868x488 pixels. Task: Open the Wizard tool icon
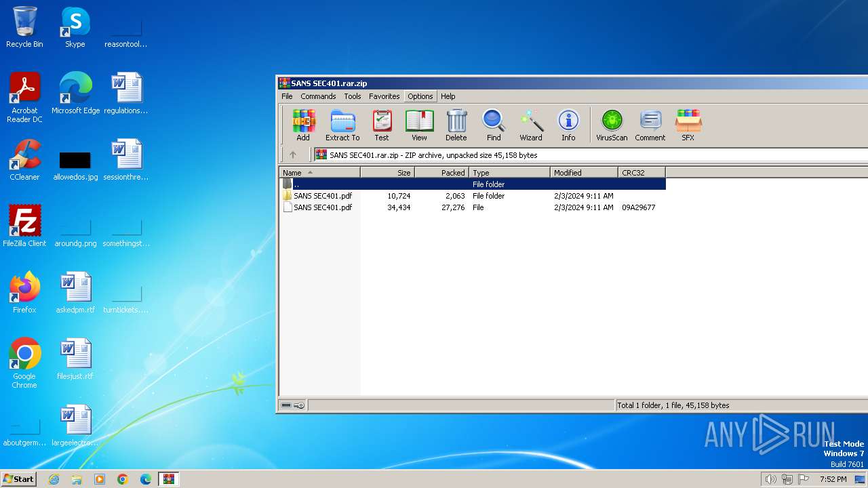[x=531, y=125]
